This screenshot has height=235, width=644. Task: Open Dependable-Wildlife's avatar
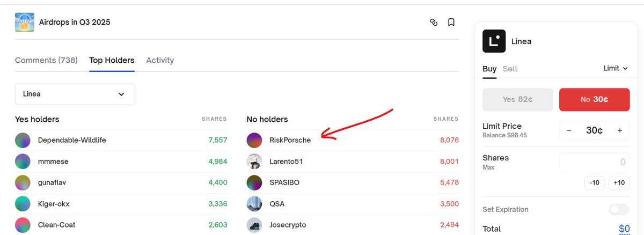click(23, 140)
